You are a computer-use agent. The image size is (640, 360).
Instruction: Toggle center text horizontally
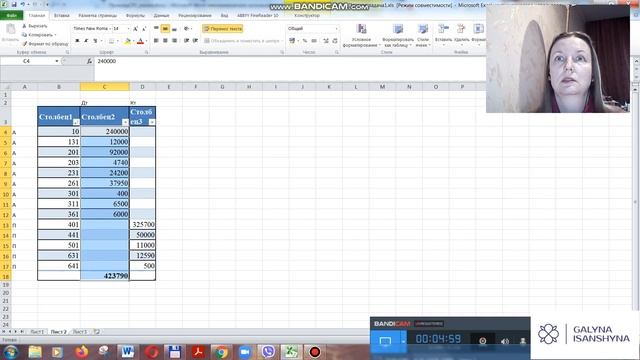pyautogui.click(x=165, y=41)
